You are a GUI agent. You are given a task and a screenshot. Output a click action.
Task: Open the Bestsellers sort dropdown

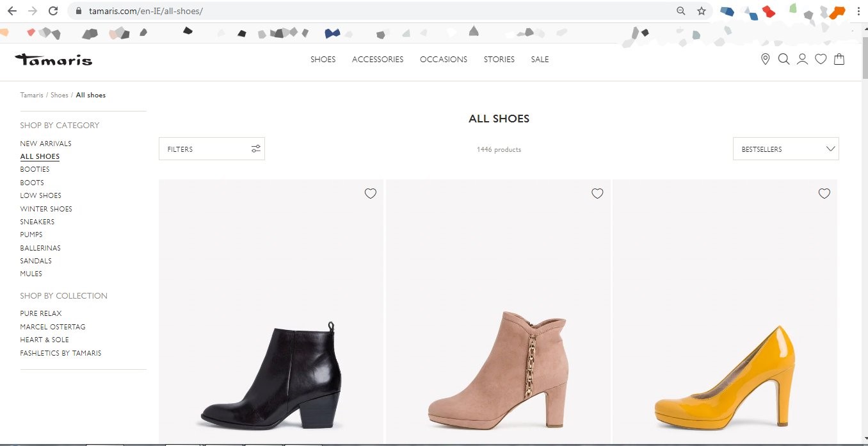click(785, 149)
